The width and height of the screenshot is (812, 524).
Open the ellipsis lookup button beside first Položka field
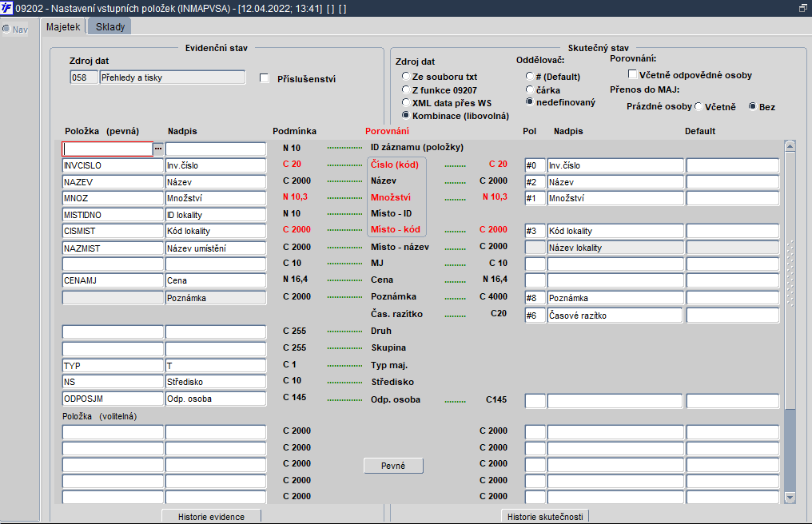[x=158, y=149]
